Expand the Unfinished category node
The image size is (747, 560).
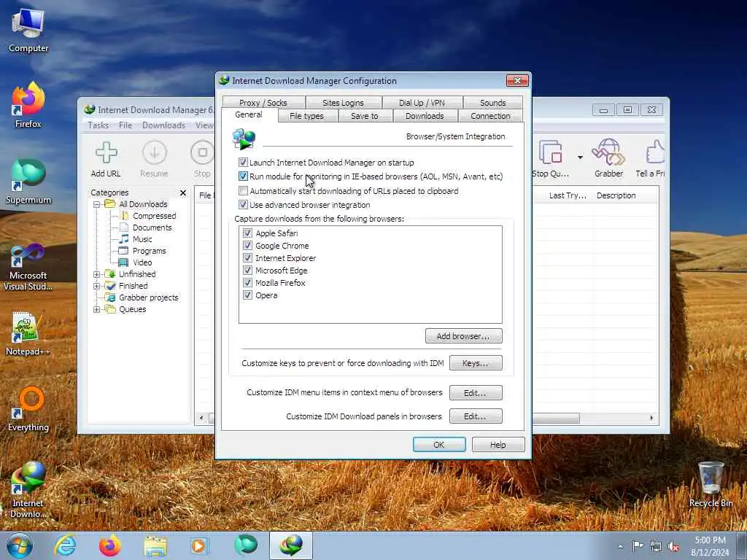click(x=96, y=274)
